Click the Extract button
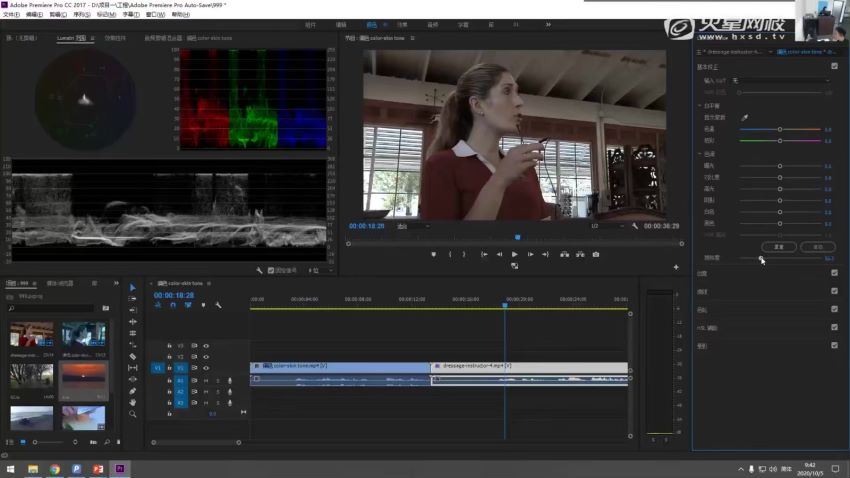 point(580,254)
